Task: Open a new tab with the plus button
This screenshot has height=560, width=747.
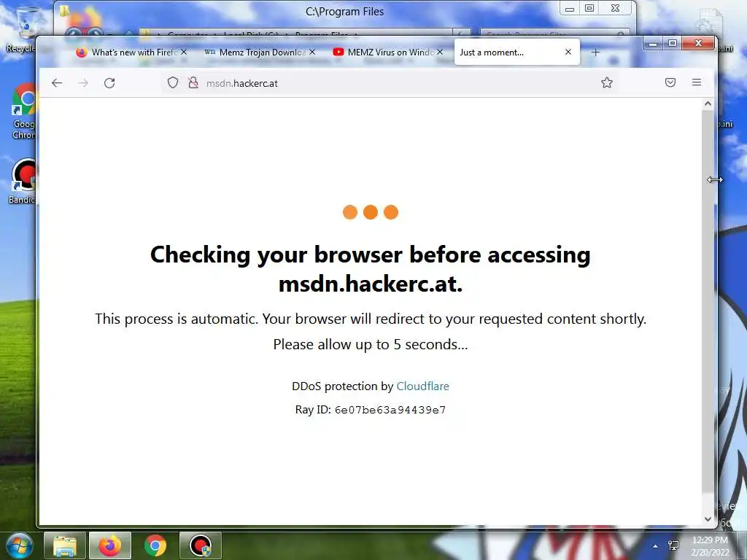Action: tap(595, 52)
